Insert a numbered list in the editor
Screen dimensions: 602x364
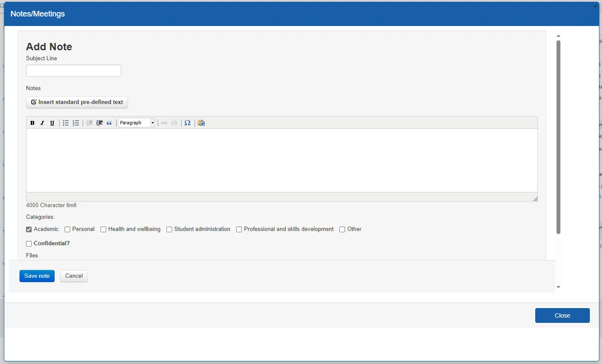75,123
